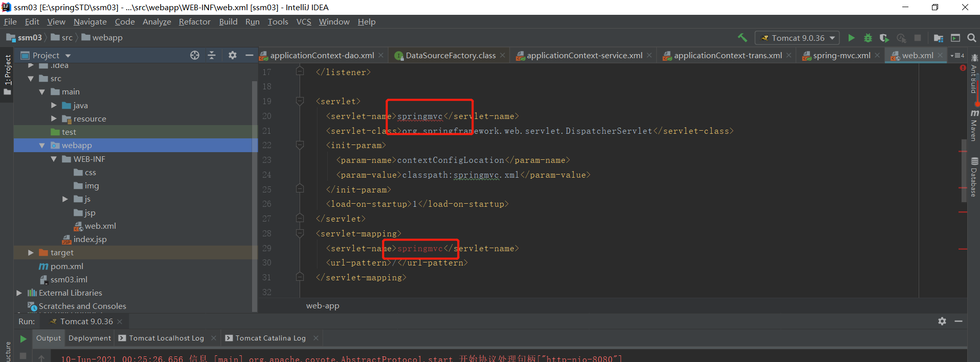The height and width of the screenshot is (362, 980).
Task: Open Project Structure icon in toolbar
Action: (939, 38)
